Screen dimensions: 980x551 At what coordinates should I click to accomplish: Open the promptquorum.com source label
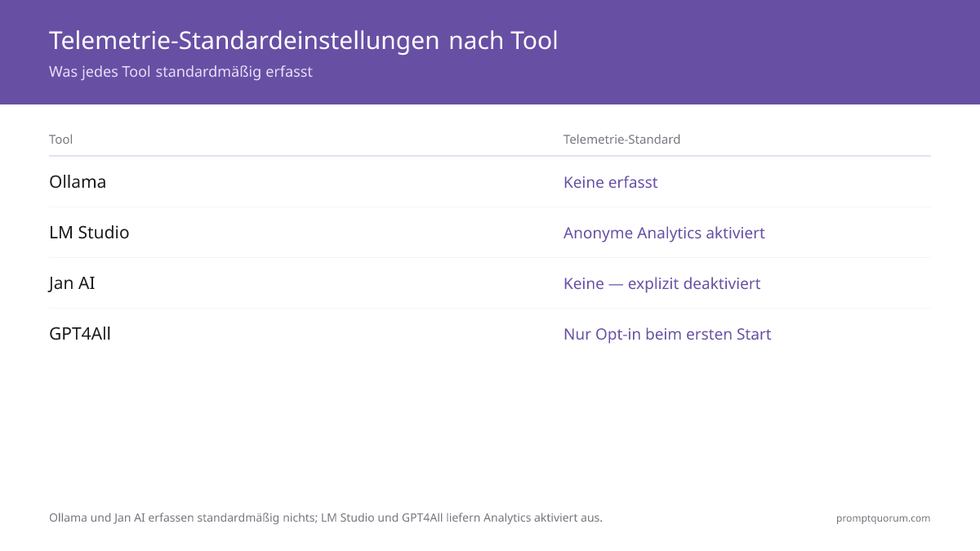point(883,518)
